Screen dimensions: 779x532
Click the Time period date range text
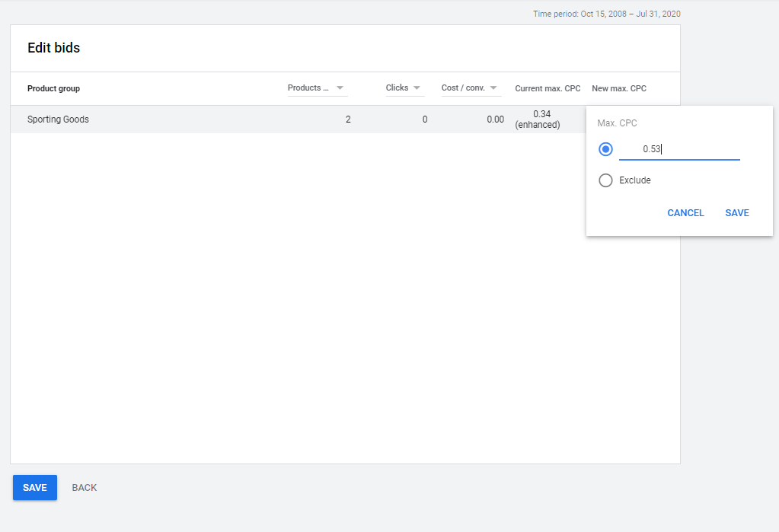click(607, 14)
